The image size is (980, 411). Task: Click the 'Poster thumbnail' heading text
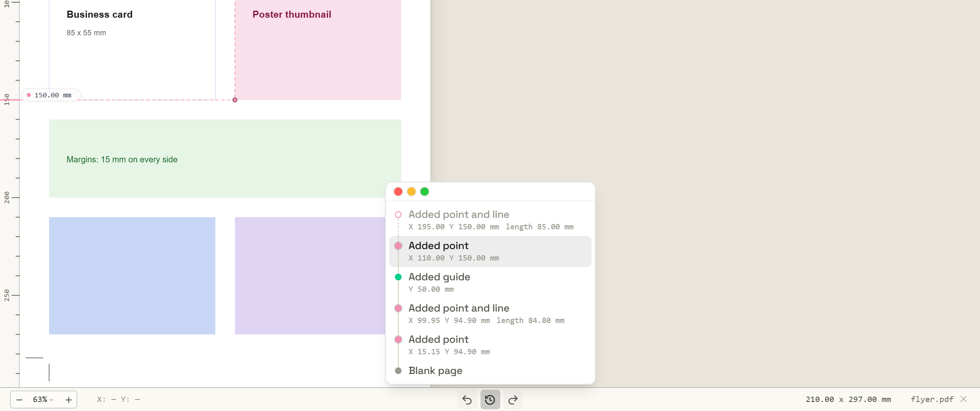click(x=292, y=14)
